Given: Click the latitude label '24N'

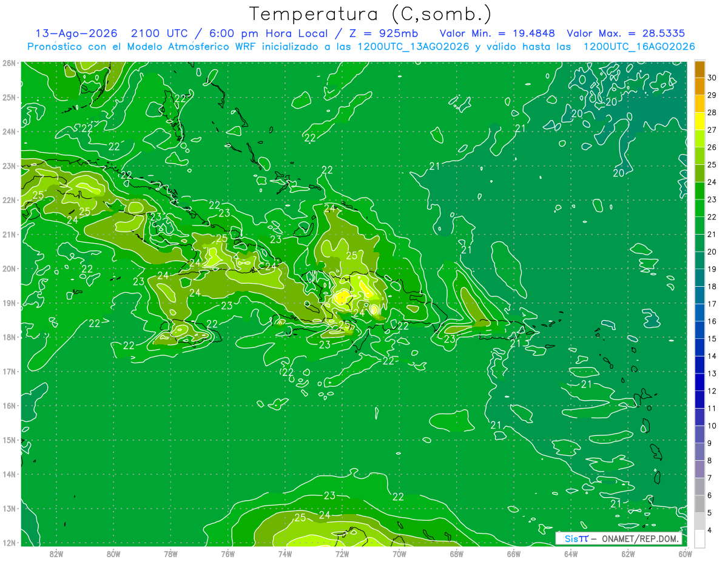Looking at the screenshot, I should tap(8, 132).
